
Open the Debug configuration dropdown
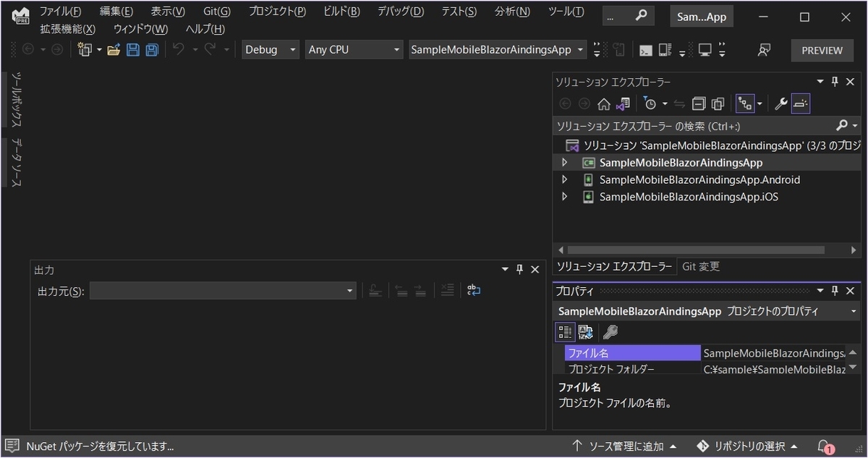[271, 50]
